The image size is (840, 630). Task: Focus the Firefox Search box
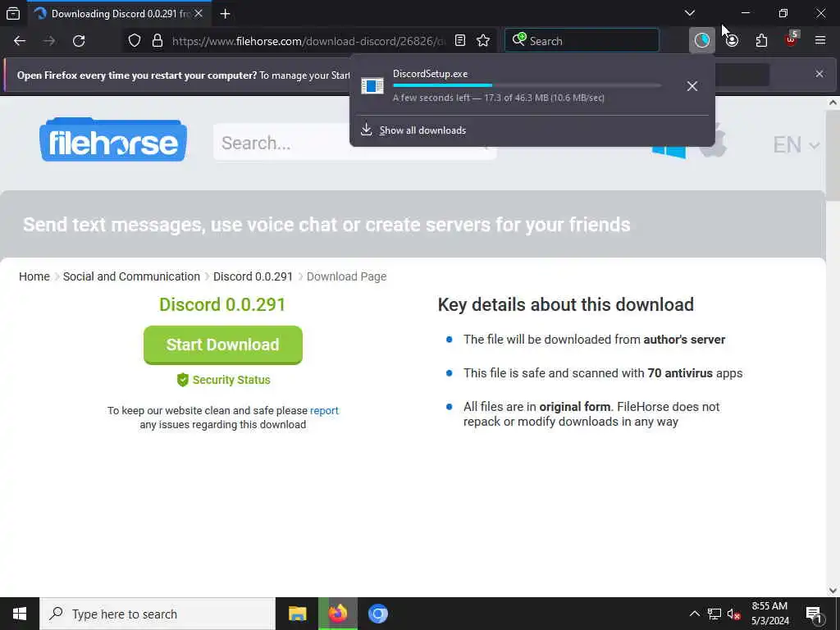(582, 41)
